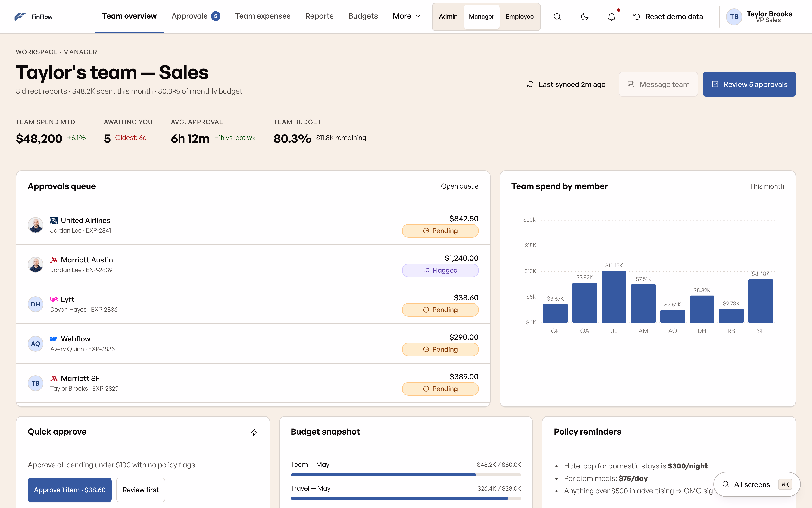
Task: Click the JL bar in spend chart
Action: point(614,297)
